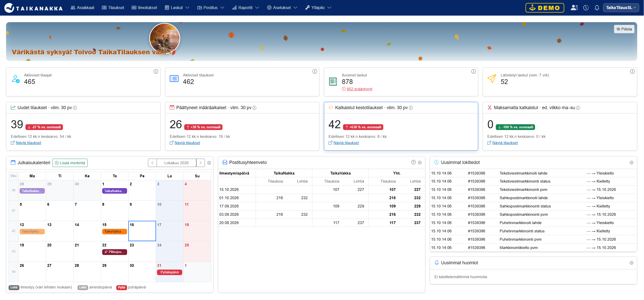The image size is (644, 300).
Task: Expand the Laskut menu
Action: pos(177,8)
